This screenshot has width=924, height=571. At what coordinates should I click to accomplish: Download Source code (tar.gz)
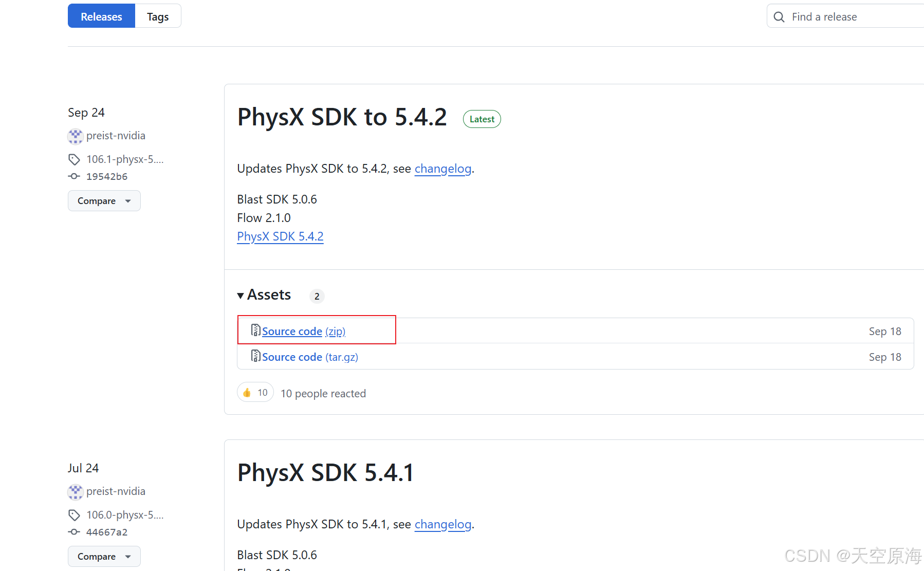click(x=310, y=357)
